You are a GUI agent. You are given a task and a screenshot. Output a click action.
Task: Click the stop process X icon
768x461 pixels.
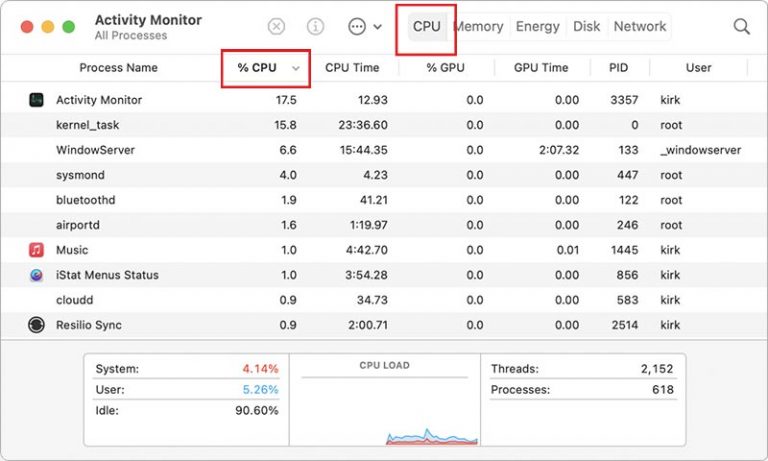[x=277, y=27]
